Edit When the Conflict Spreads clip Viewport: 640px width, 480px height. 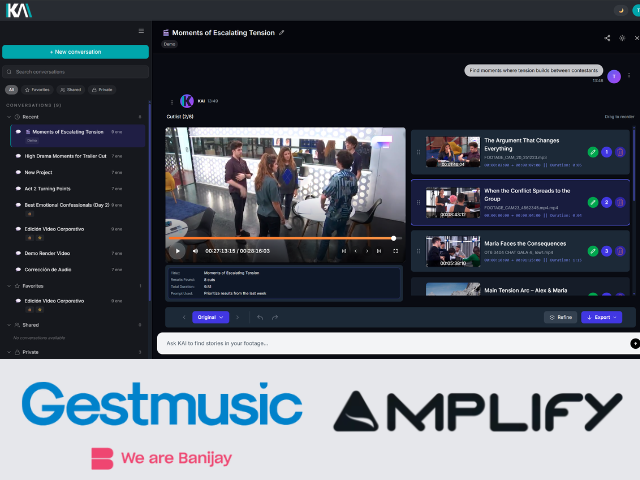click(593, 202)
